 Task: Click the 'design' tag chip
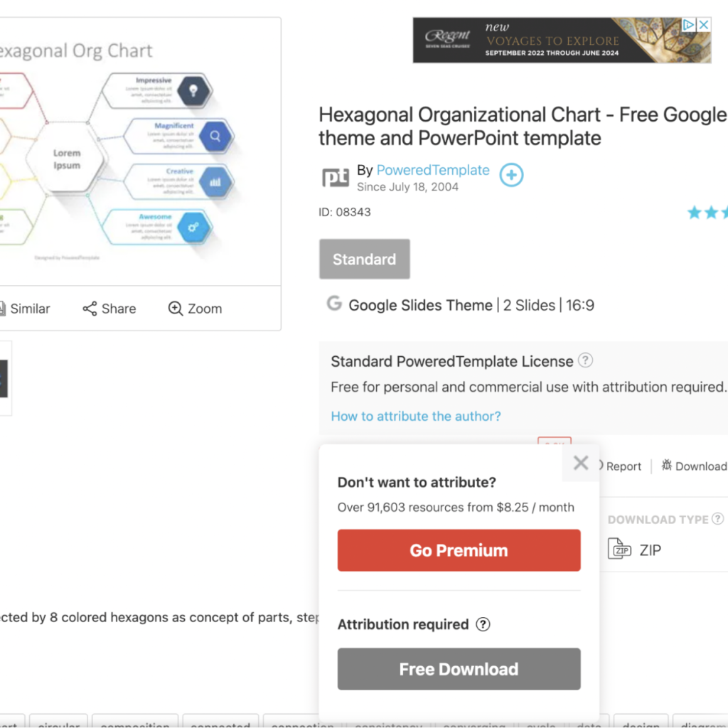641,724
